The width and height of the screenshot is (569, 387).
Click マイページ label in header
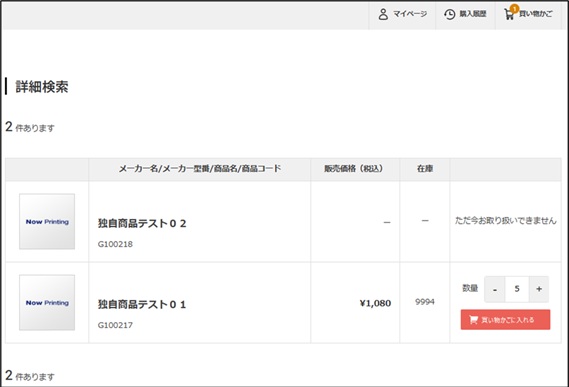click(x=410, y=14)
